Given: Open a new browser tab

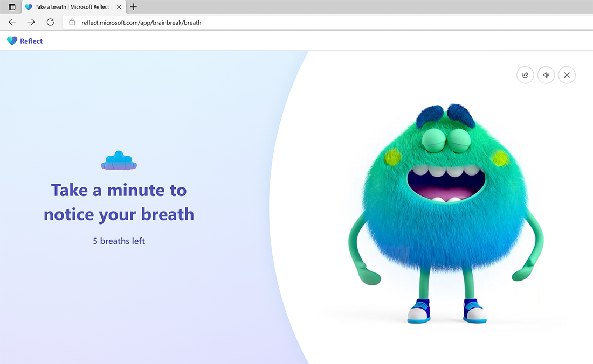Looking at the screenshot, I should (133, 7).
